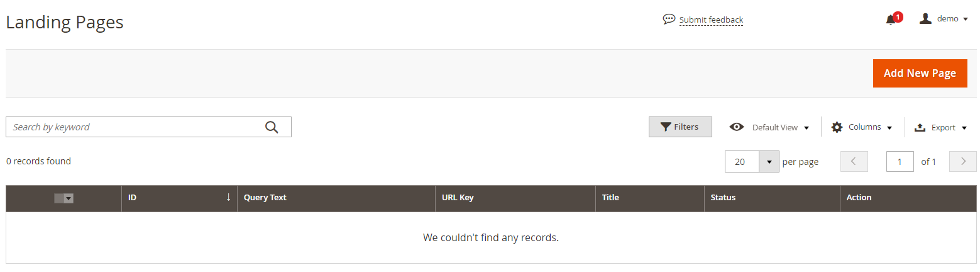Go to the next page arrow
This screenshot has width=980, height=272.
click(963, 162)
